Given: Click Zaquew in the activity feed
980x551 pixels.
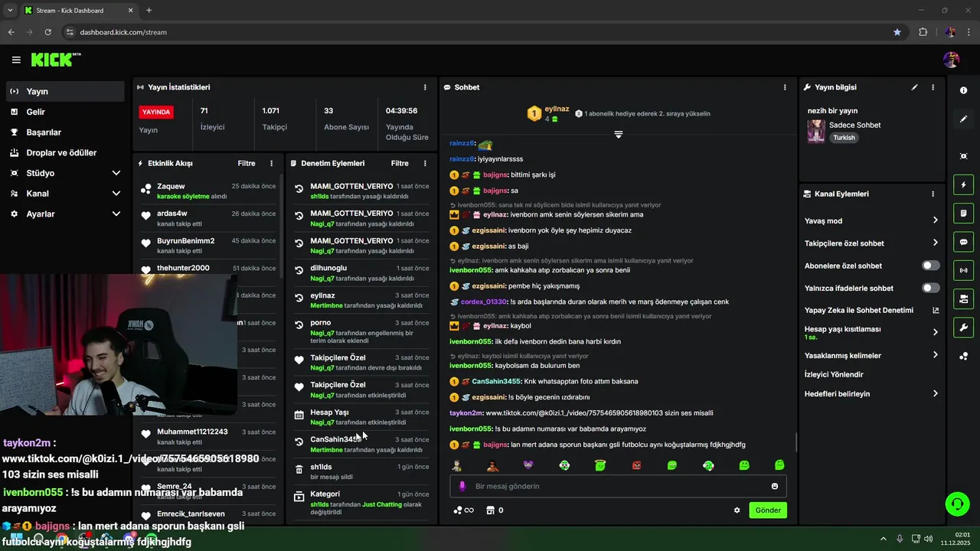Looking at the screenshot, I should 171,186.
